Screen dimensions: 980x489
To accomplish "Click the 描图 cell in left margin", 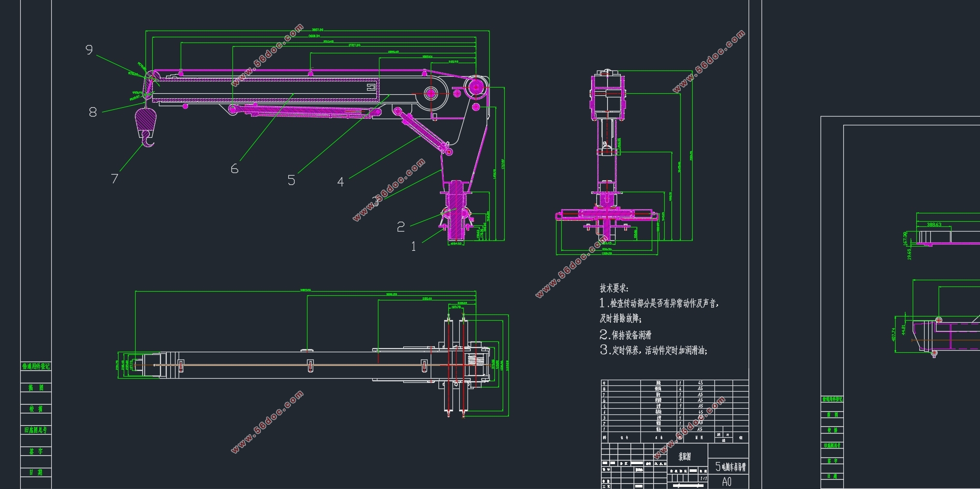I will (x=36, y=387).
